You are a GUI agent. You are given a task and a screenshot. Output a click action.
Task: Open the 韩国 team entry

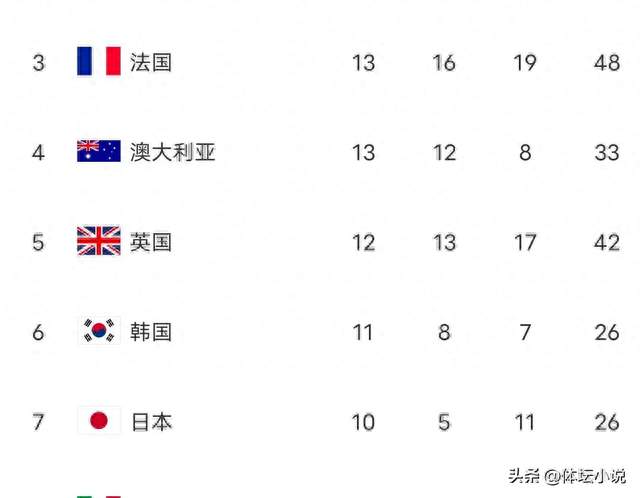click(x=151, y=332)
